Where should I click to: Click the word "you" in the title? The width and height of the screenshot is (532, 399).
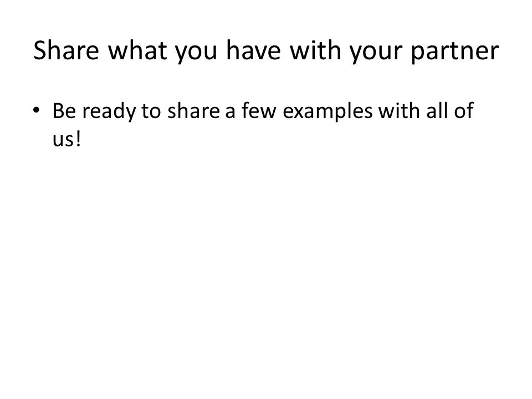(196, 54)
